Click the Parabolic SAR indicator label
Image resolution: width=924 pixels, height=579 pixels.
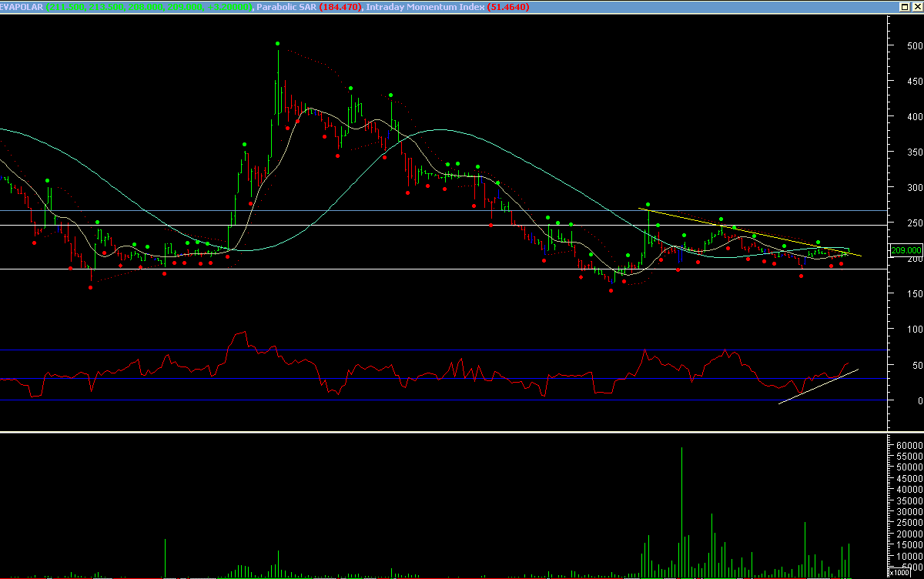(x=286, y=7)
